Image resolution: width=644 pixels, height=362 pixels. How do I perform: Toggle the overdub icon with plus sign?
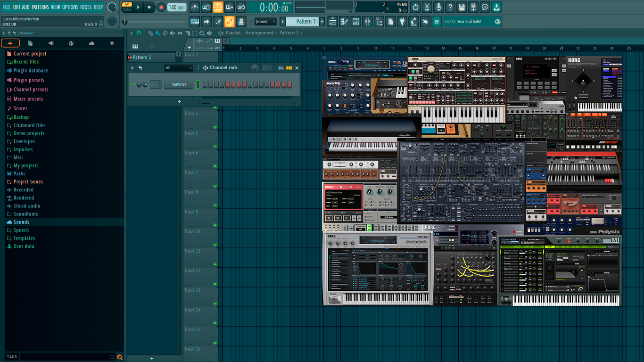coord(229,7)
